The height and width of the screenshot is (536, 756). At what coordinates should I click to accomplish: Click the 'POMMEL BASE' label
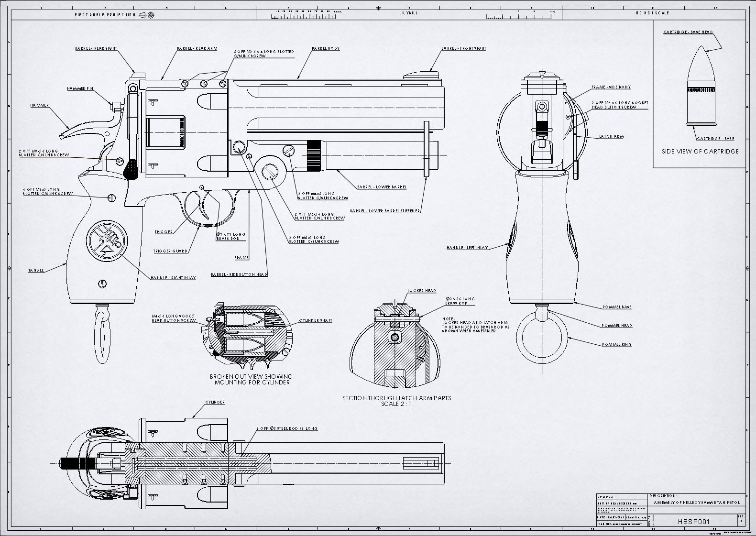pyautogui.click(x=617, y=307)
